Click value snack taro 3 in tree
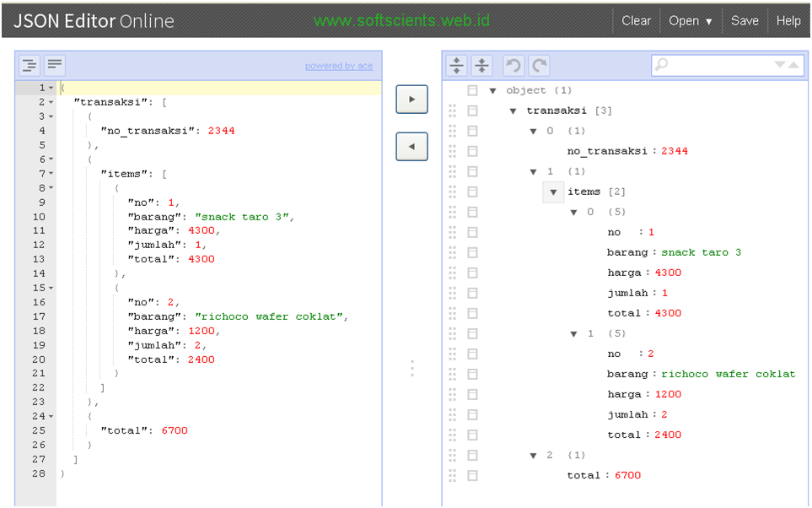This screenshot has height=508, width=812. [x=702, y=252]
